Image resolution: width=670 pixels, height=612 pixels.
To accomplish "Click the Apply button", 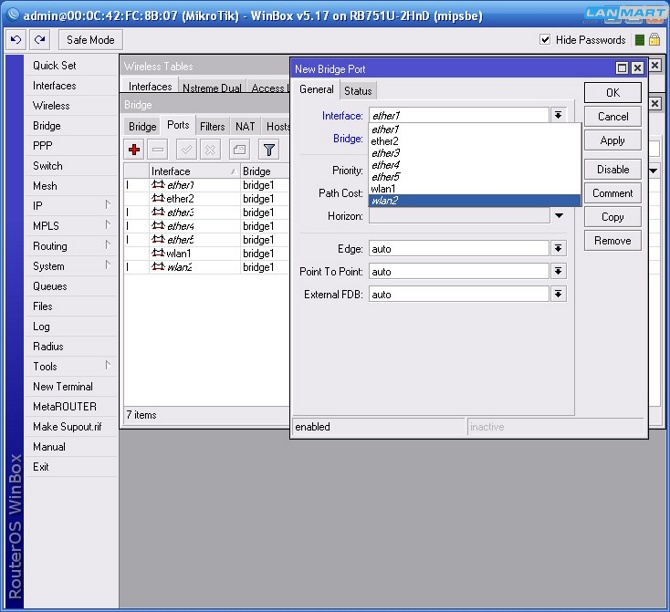I will pyautogui.click(x=613, y=140).
